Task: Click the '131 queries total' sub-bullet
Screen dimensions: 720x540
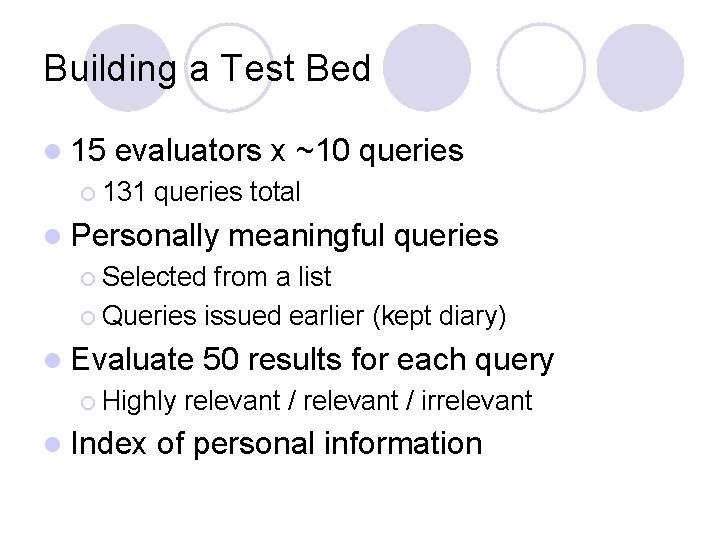Action: pyautogui.click(x=202, y=192)
